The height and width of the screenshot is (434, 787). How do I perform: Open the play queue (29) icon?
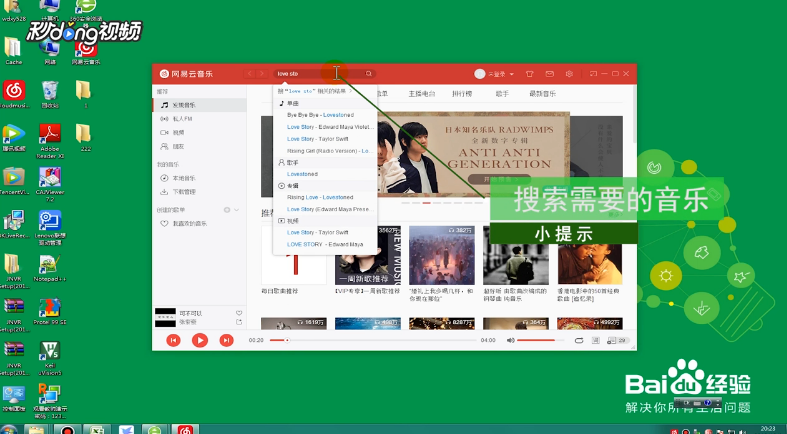pos(617,340)
